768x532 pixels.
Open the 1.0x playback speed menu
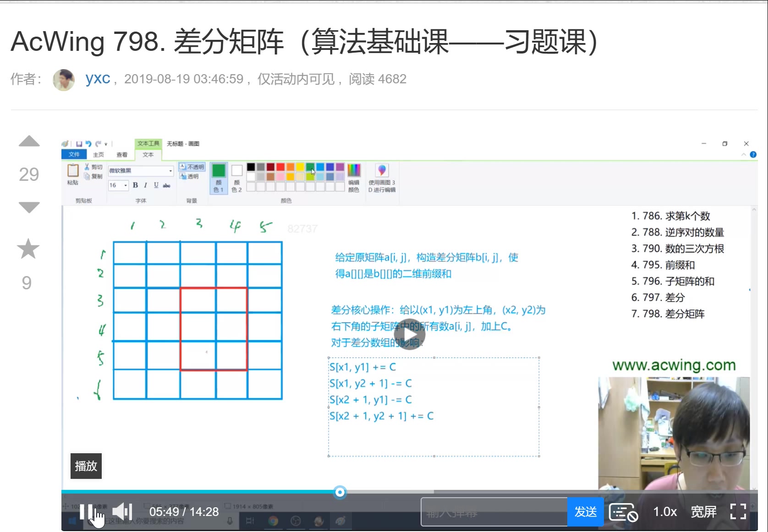pos(664,511)
